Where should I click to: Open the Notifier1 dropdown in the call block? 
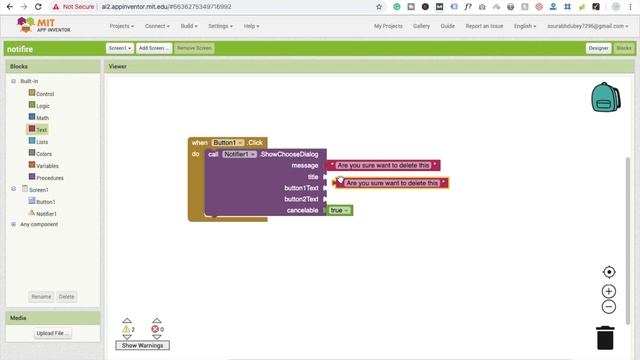(240, 154)
